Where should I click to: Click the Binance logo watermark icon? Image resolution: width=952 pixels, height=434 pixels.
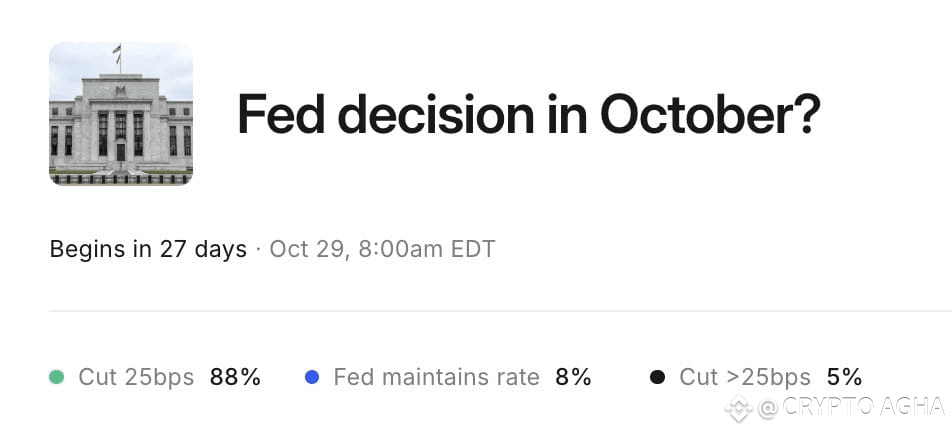coord(739,408)
